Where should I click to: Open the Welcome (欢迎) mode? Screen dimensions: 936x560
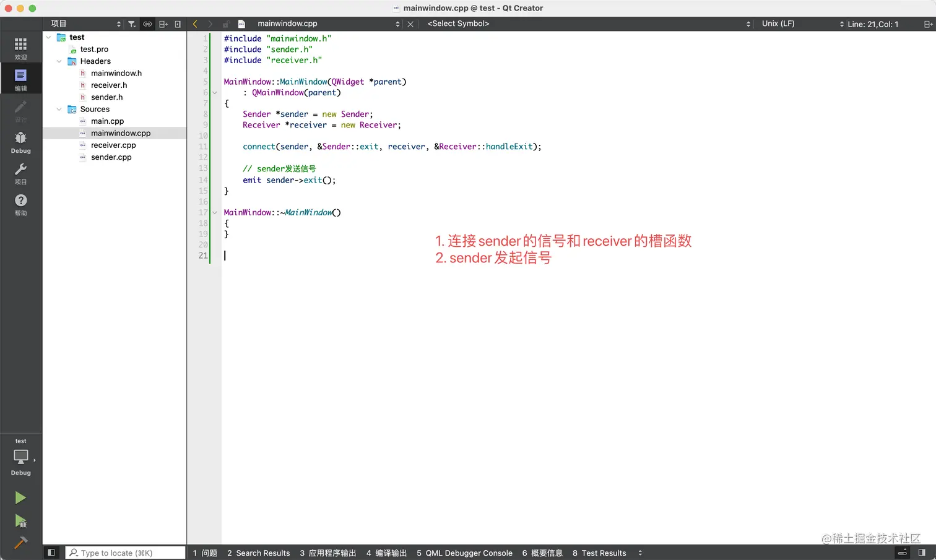(21, 49)
